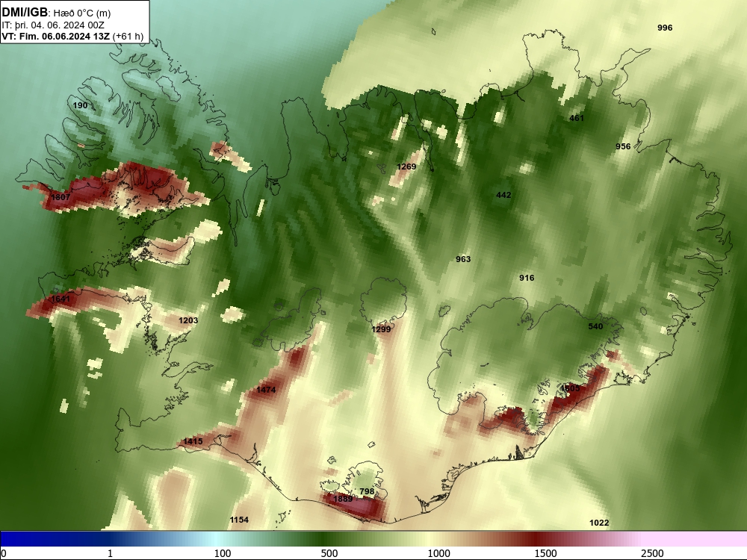The image size is (747, 560).
Task: Click the 1474 value on the map
Action: click(266, 390)
